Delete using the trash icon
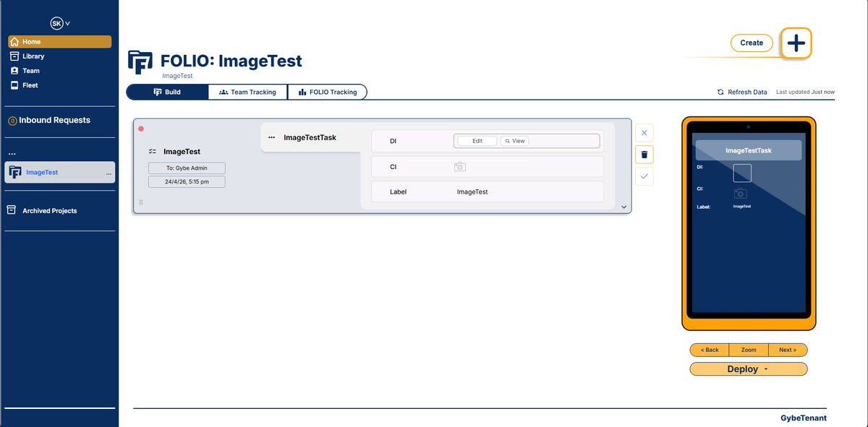The width and height of the screenshot is (868, 427). [644, 154]
